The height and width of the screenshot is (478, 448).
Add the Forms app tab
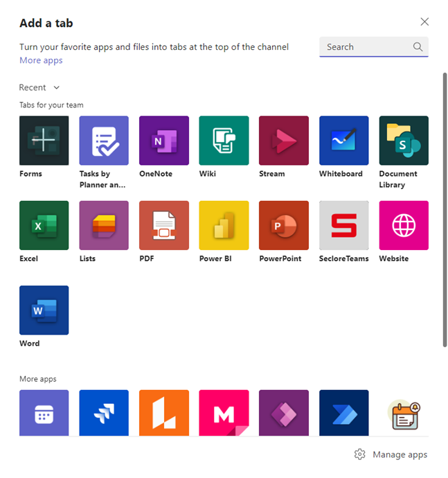click(x=44, y=140)
